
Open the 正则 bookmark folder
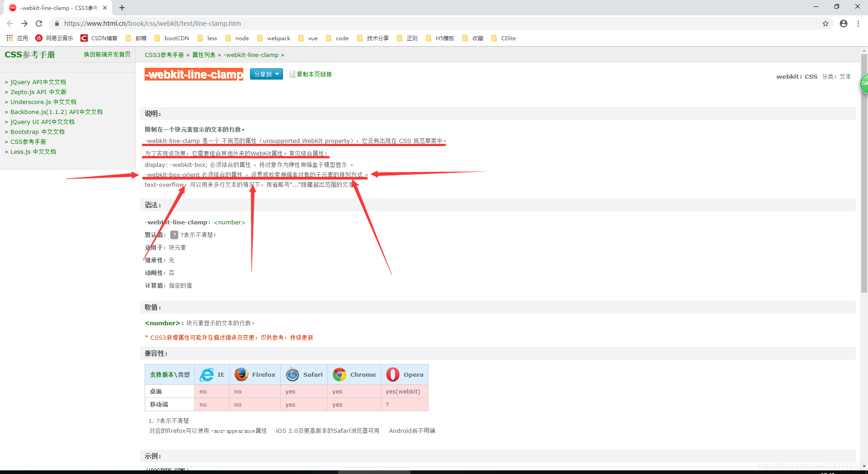(x=407, y=38)
